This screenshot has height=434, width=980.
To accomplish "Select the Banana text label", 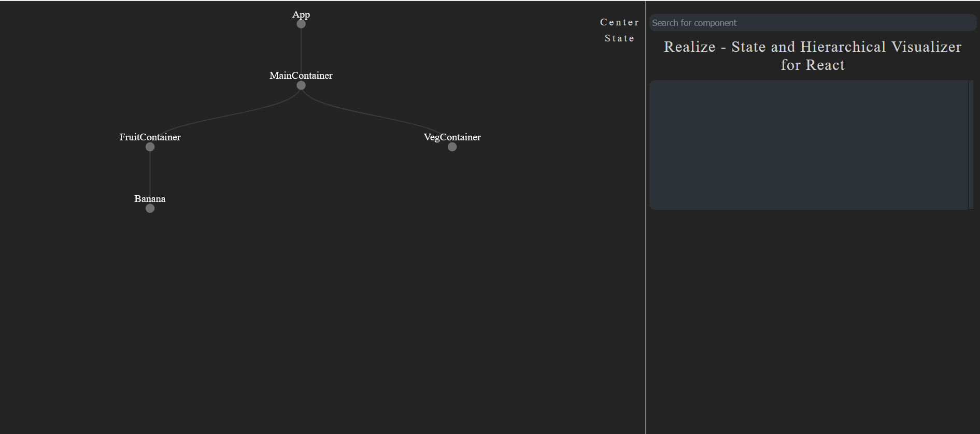I will click(x=150, y=199).
